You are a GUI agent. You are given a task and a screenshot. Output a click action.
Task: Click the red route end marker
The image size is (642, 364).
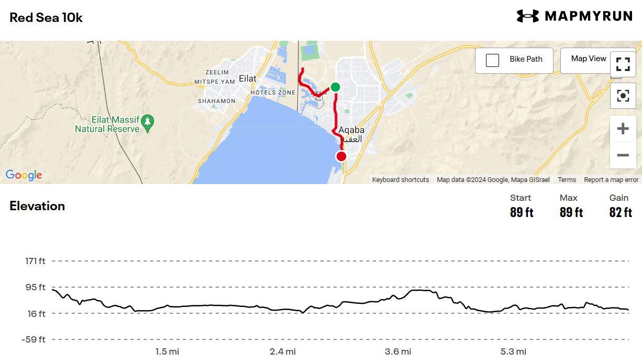[x=341, y=156]
